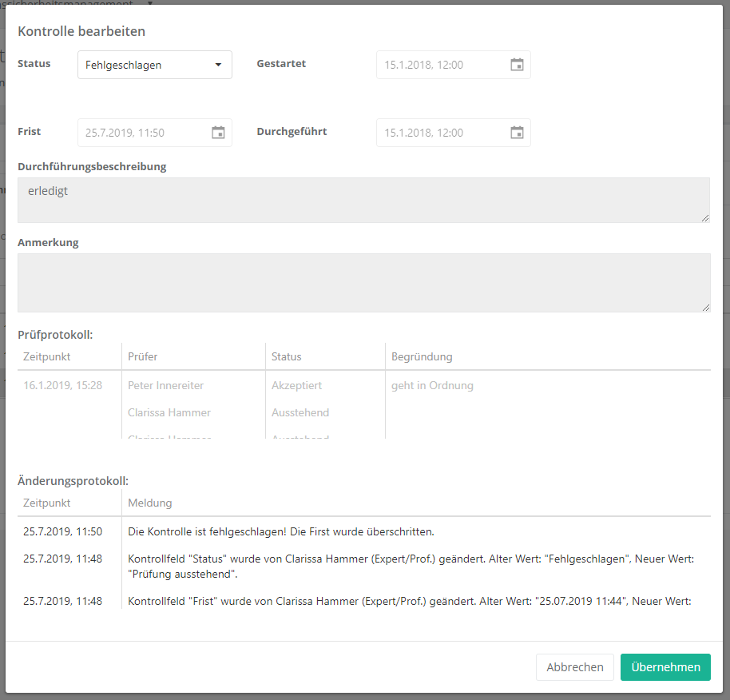Viewport: 730px width, 700px height.
Task: Click the Gestartet date input field
Action: click(439, 65)
